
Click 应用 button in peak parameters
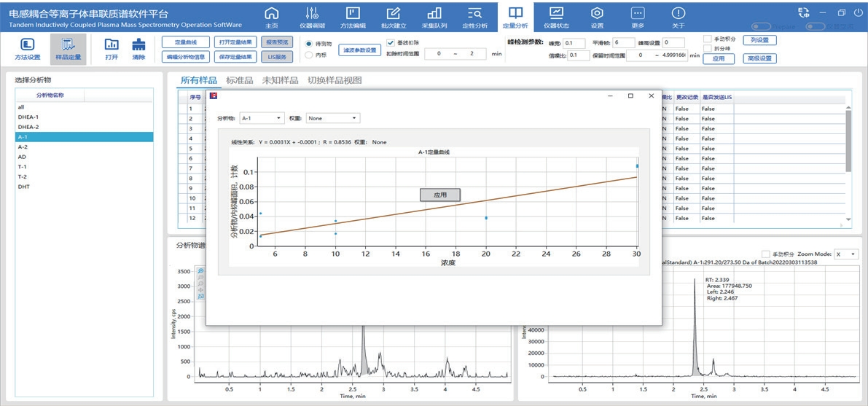pyautogui.click(x=719, y=59)
